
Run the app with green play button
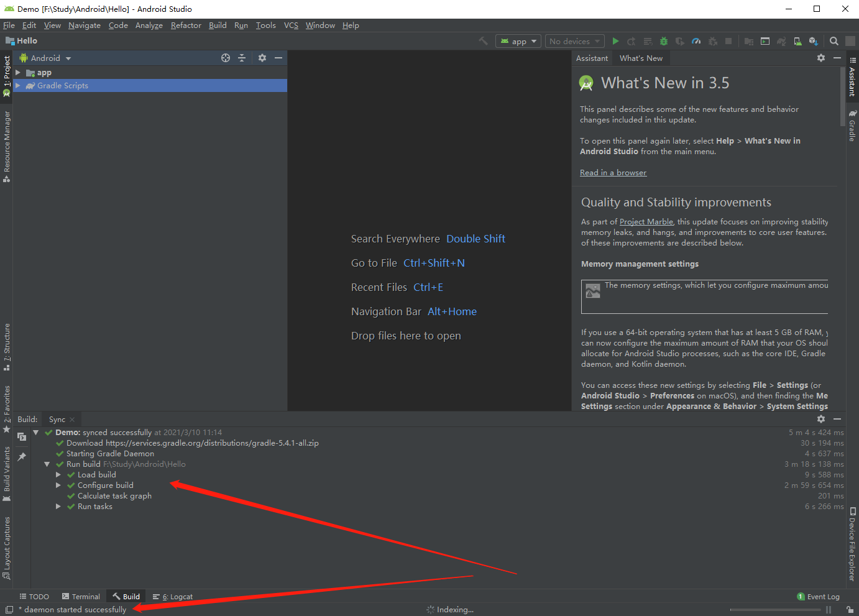coord(615,41)
